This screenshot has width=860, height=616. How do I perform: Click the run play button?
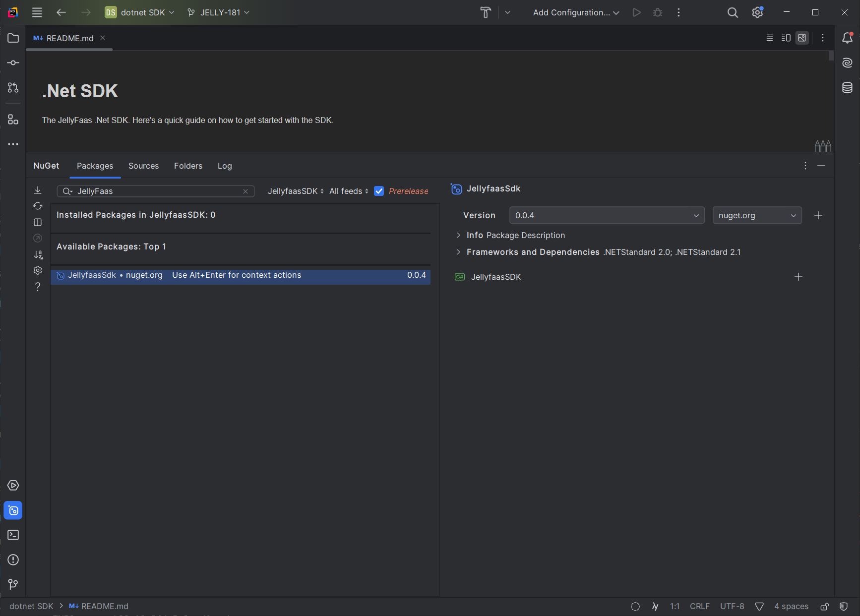point(636,12)
